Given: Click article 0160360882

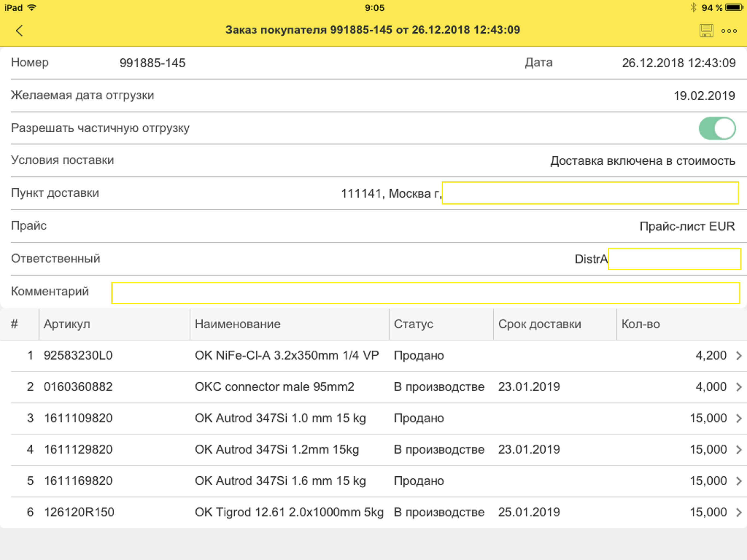Looking at the screenshot, I should 78,387.
